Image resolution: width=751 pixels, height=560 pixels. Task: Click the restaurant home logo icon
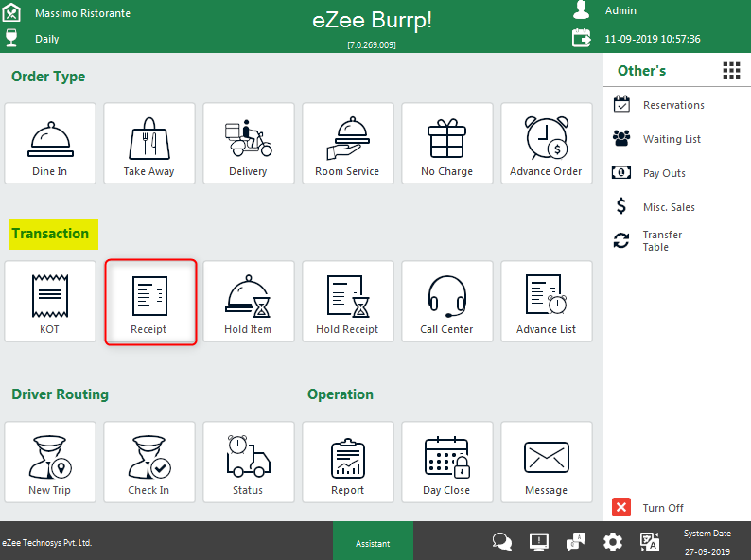(11, 12)
